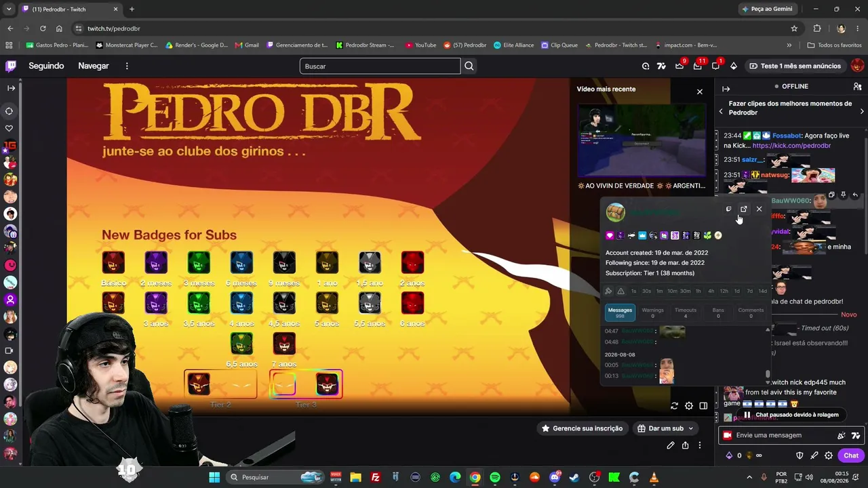Screen dimensions: 868x488
Task: Show more bookmarks chevron
Action: pos(789,45)
